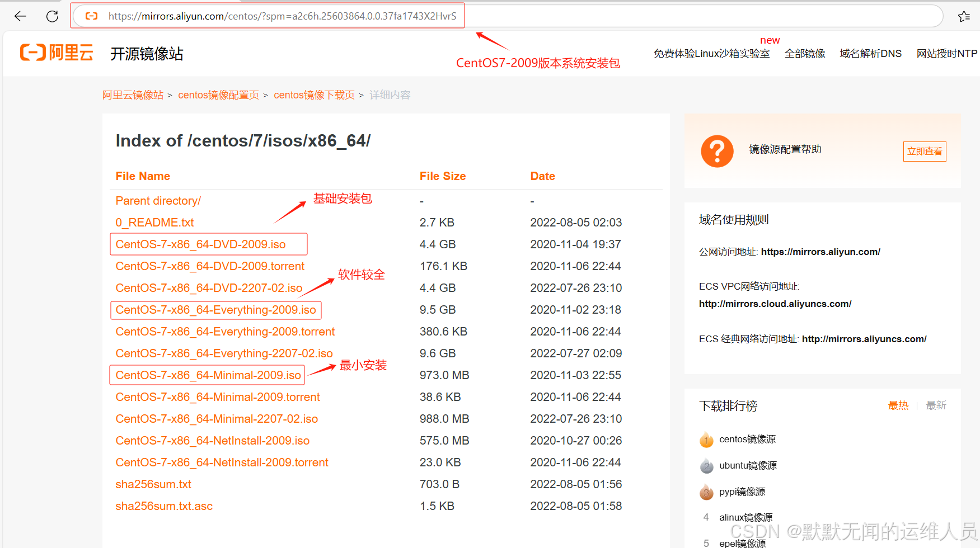
Task: Reload the page with the refresh icon
Action: click(x=52, y=16)
